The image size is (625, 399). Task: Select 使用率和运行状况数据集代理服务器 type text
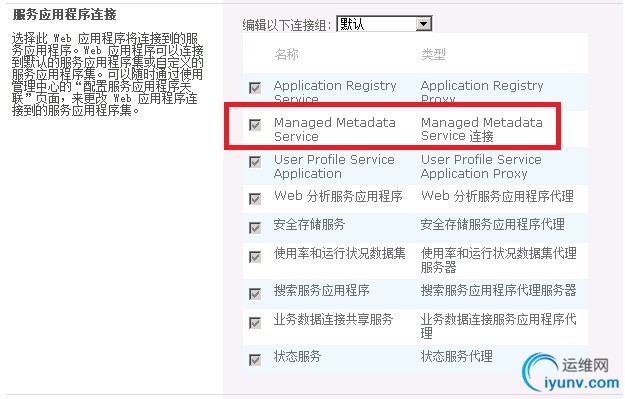(x=499, y=261)
